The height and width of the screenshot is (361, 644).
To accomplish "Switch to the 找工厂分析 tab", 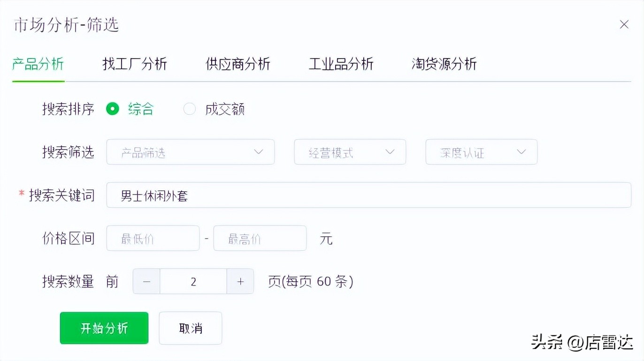I will 135,64.
